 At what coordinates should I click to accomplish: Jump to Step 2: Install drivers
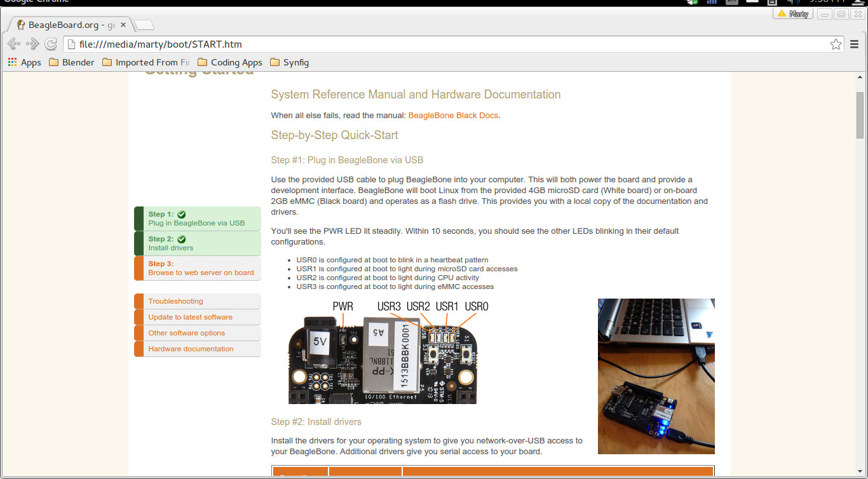tap(198, 243)
